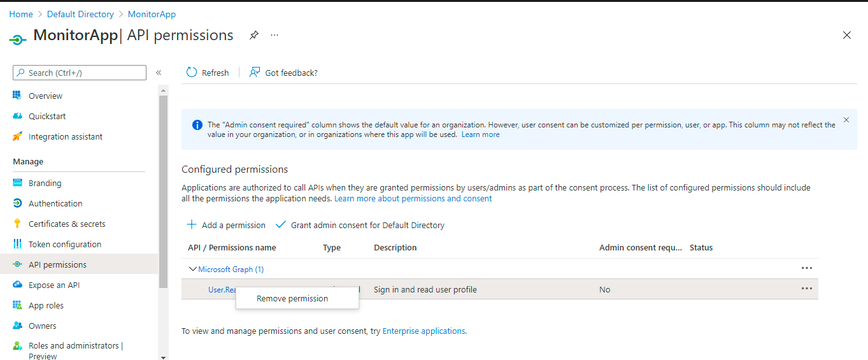
Task: Click the Type column header
Action: [332, 247]
